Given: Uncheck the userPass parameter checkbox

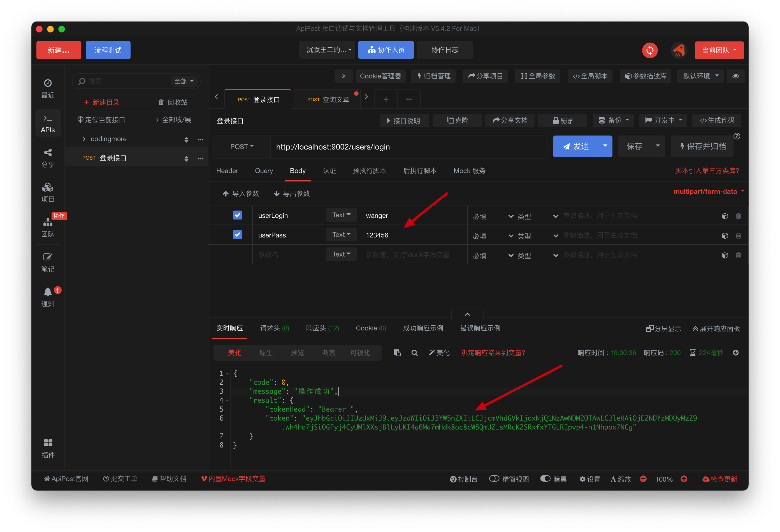Looking at the screenshot, I should pos(237,235).
